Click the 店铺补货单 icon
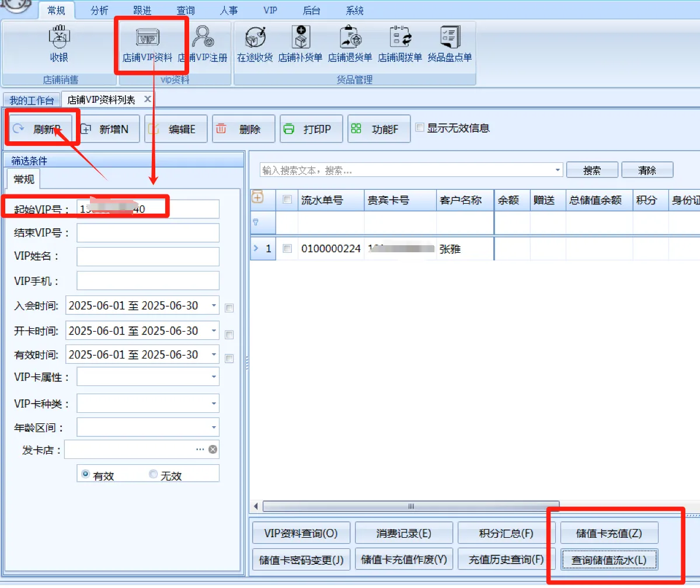700x588 pixels. (300, 44)
